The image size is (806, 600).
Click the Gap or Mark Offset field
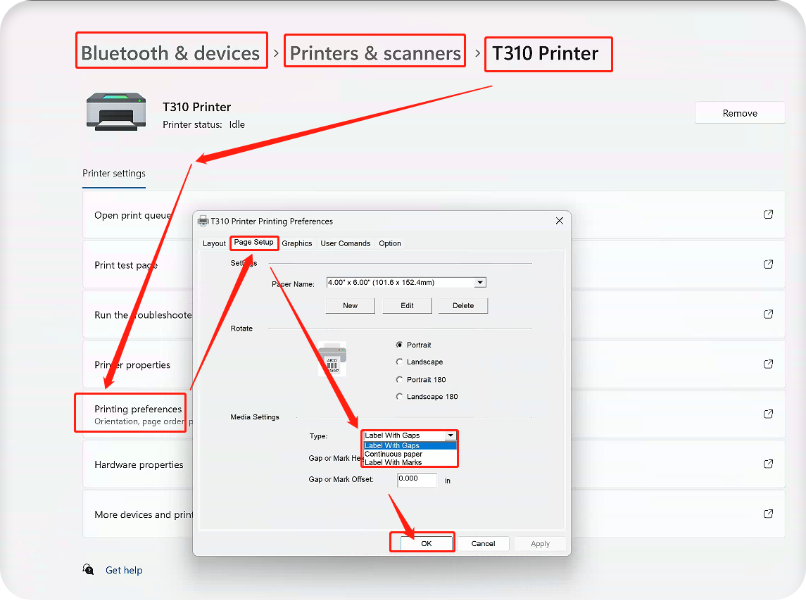point(417,479)
